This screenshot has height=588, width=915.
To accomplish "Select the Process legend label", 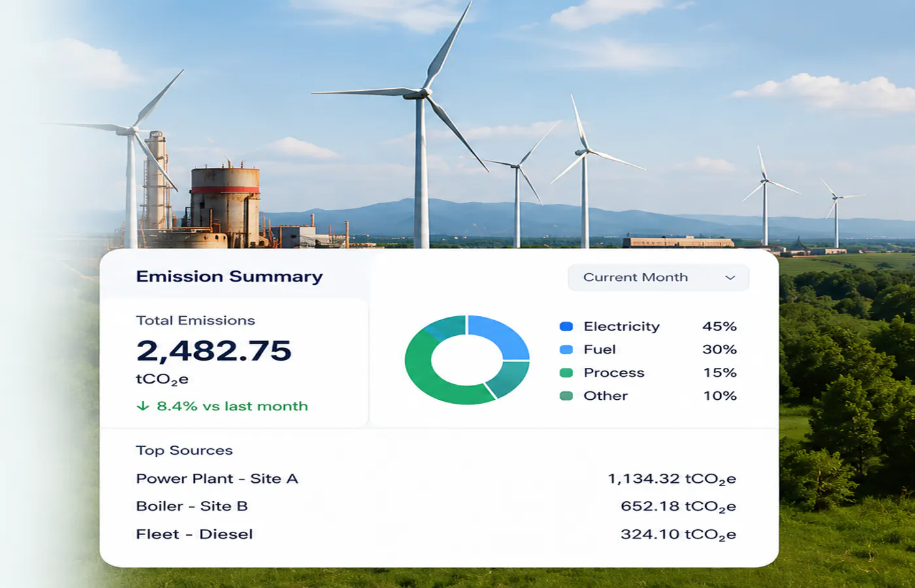I will tap(614, 372).
